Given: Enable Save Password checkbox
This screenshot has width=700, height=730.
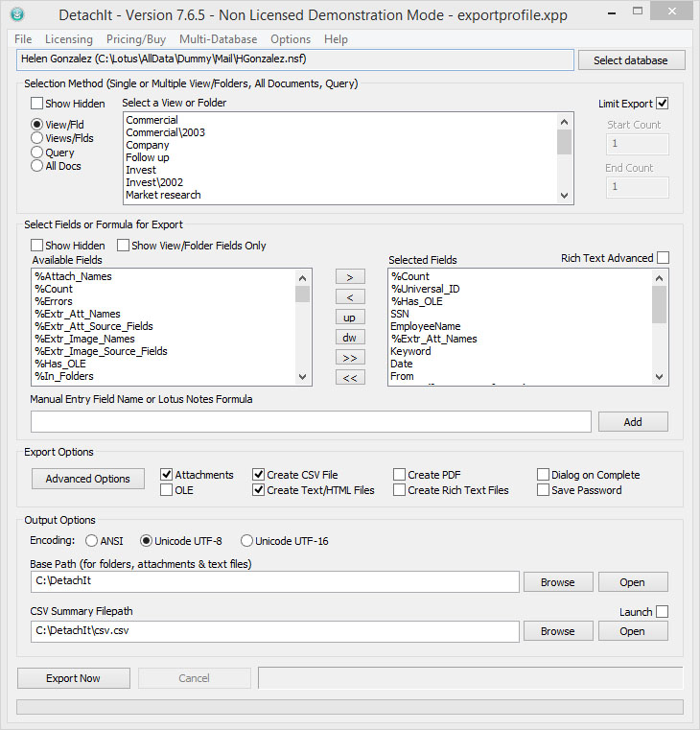Looking at the screenshot, I should pyautogui.click(x=543, y=490).
